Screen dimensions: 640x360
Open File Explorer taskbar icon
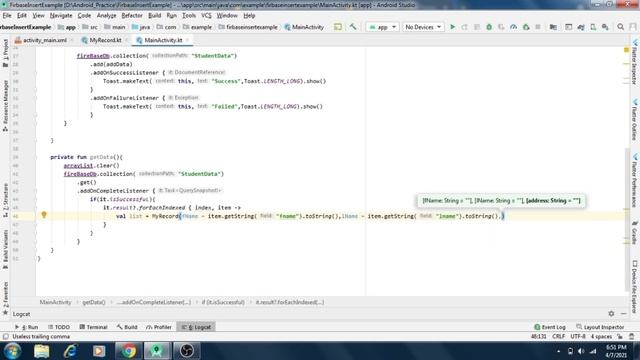click(x=42, y=351)
